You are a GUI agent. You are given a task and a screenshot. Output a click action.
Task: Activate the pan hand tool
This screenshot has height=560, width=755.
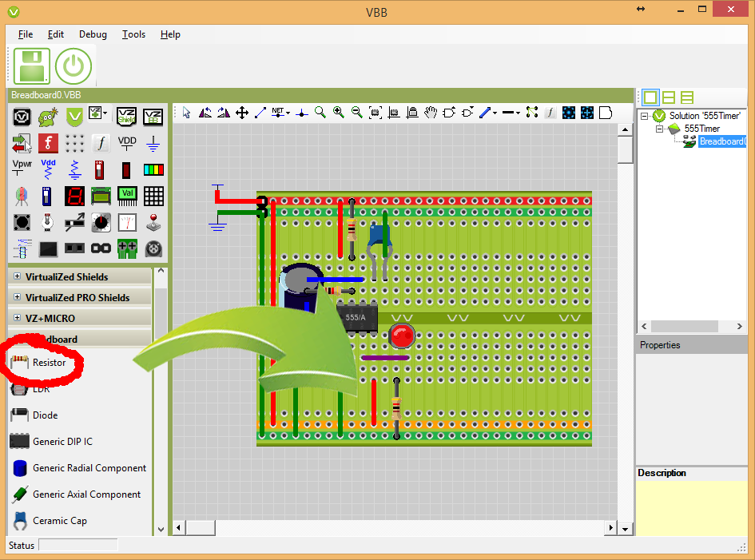pyautogui.click(x=431, y=113)
